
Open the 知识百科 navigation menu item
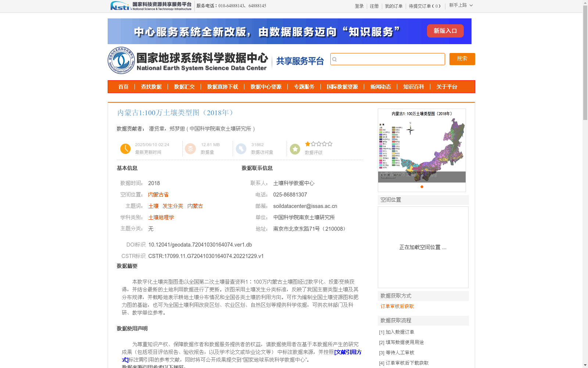(413, 87)
